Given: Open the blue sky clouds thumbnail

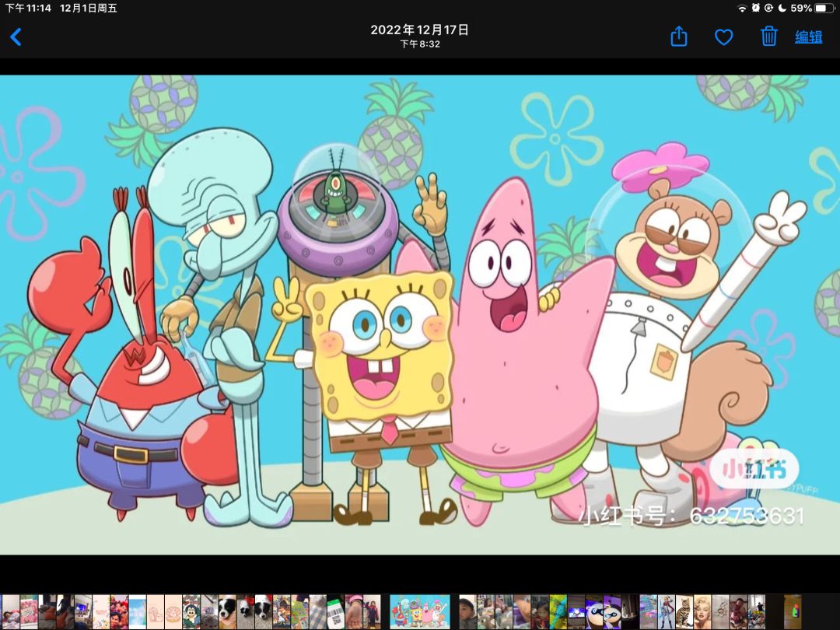Looking at the screenshot, I should tap(137, 611).
